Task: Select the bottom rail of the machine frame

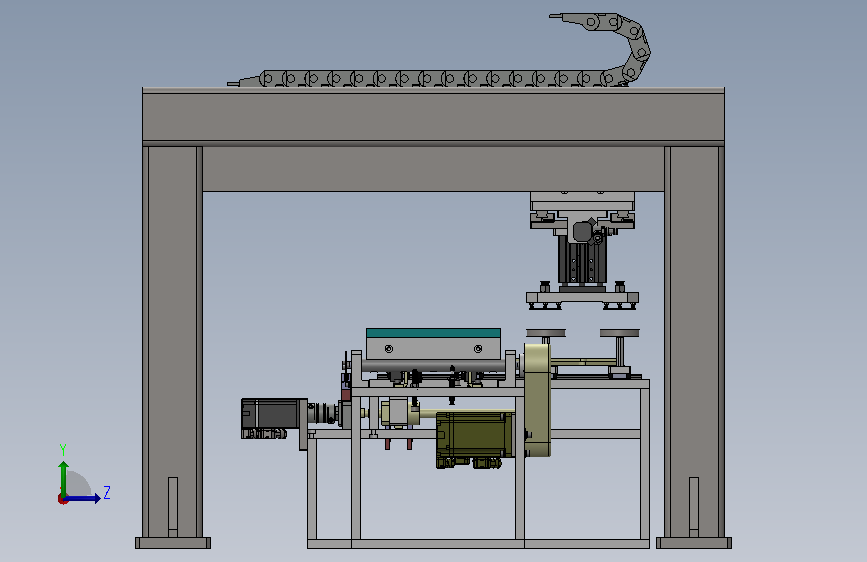Action: (478, 544)
